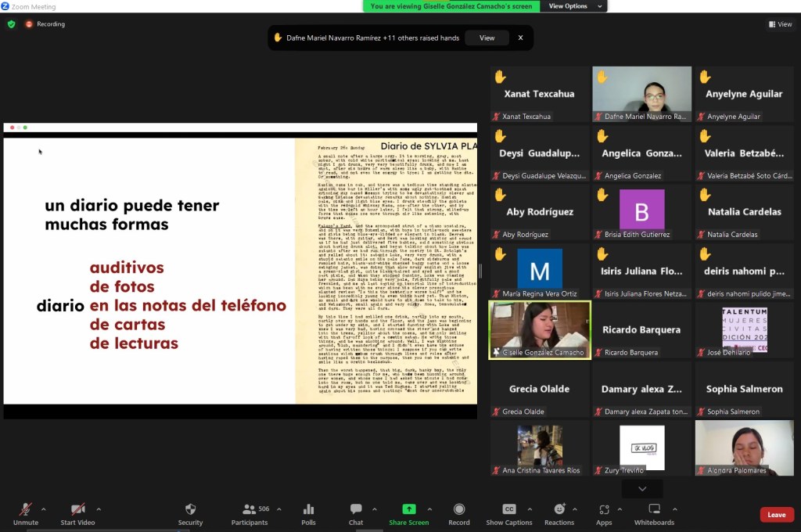The width and height of the screenshot is (801, 532).
Task: Open the Participants panel
Action: point(250,509)
